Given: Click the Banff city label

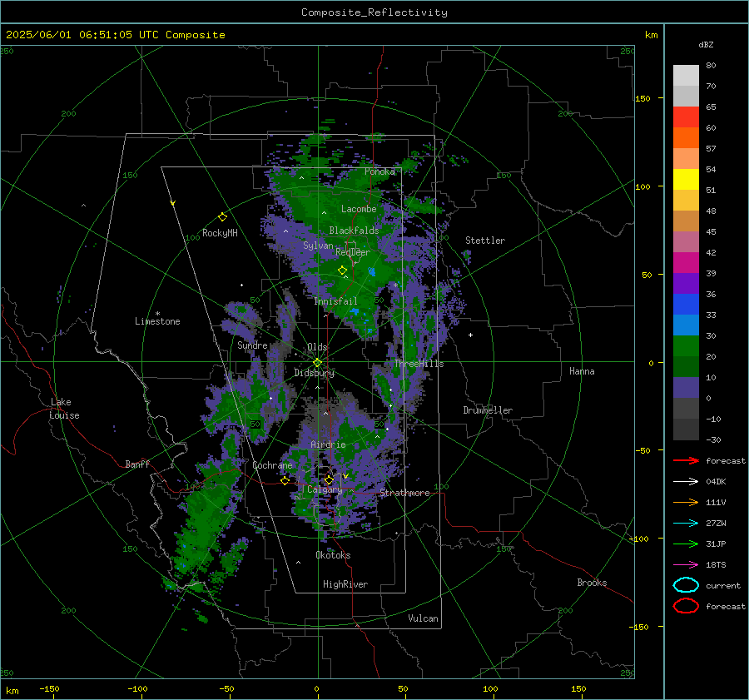Looking at the screenshot, I should click(137, 464).
